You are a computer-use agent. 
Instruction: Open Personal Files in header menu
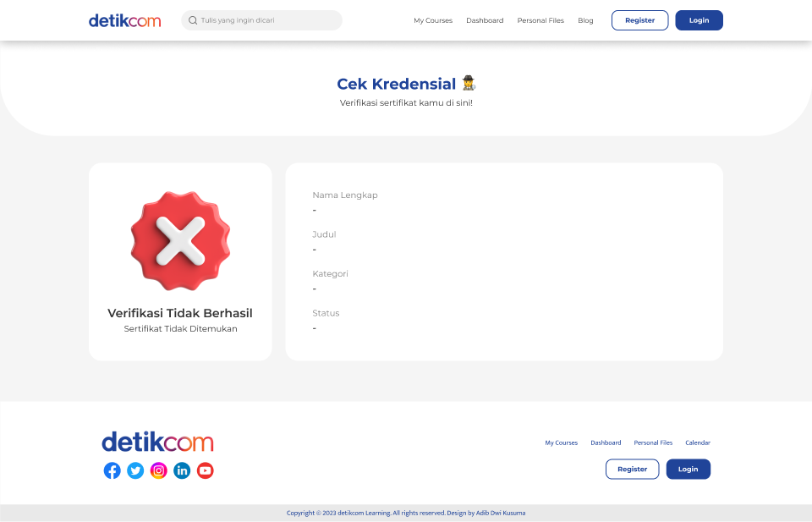coord(540,20)
